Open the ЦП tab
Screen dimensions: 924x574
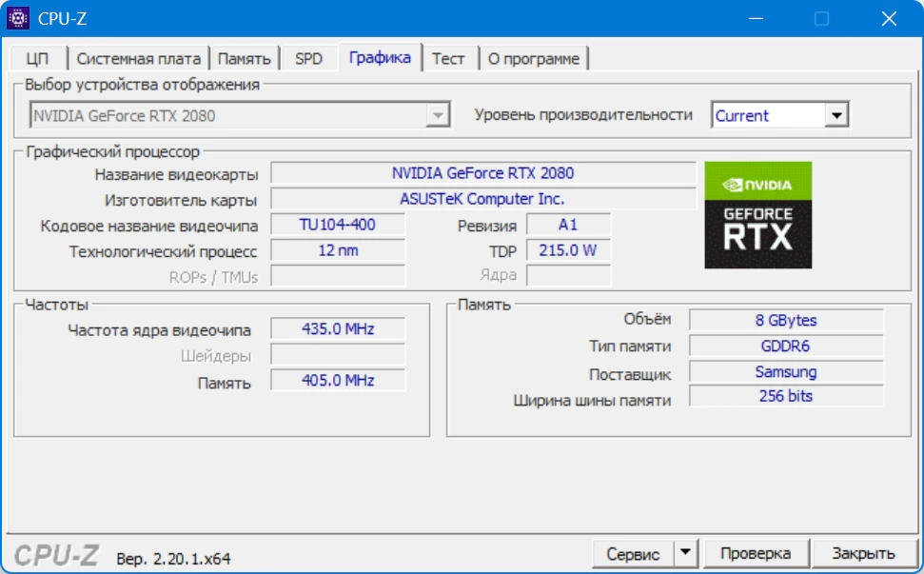pos(37,59)
